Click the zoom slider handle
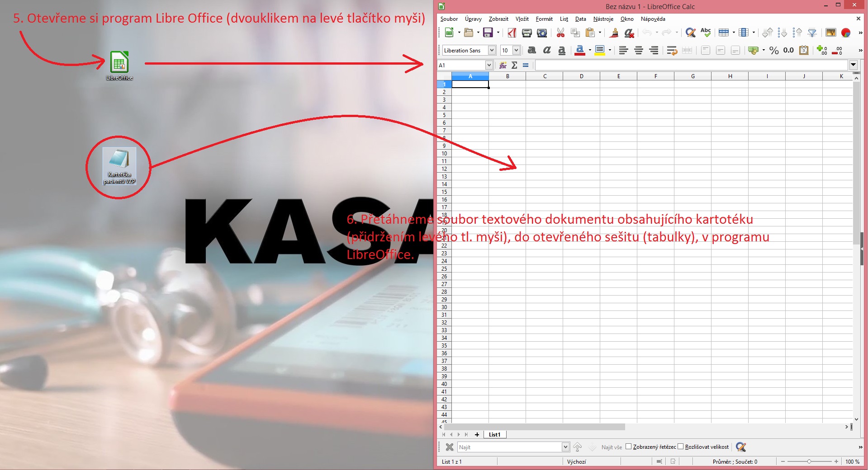The width and height of the screenshot is (868, 470). (x=809, y=461)
